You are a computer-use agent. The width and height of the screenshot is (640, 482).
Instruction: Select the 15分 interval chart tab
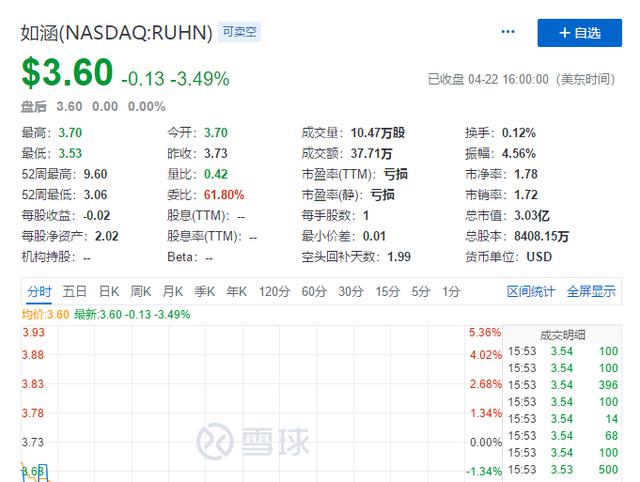pos(388,291)
